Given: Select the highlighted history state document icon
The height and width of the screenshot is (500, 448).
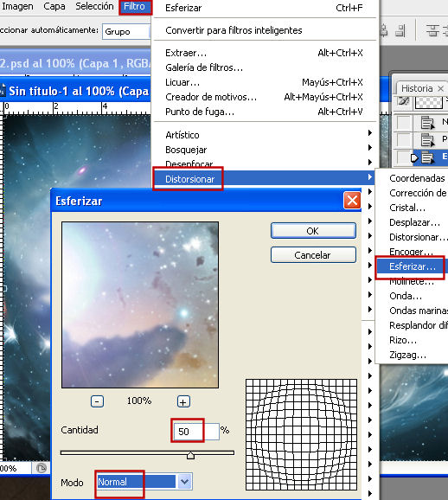Looking at the screenshot, I should coord(427,157).
